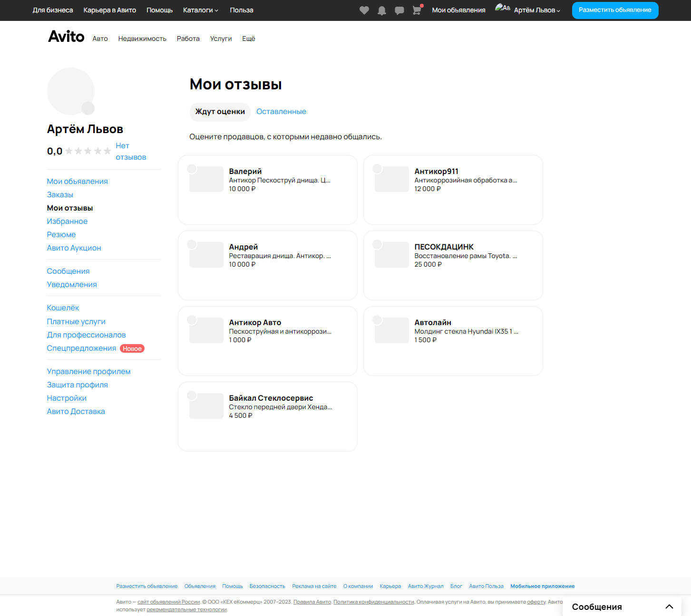This screenshot has height=616, width=691.
Task: Open Сообщения in sidebar
Action: (68, 271)
